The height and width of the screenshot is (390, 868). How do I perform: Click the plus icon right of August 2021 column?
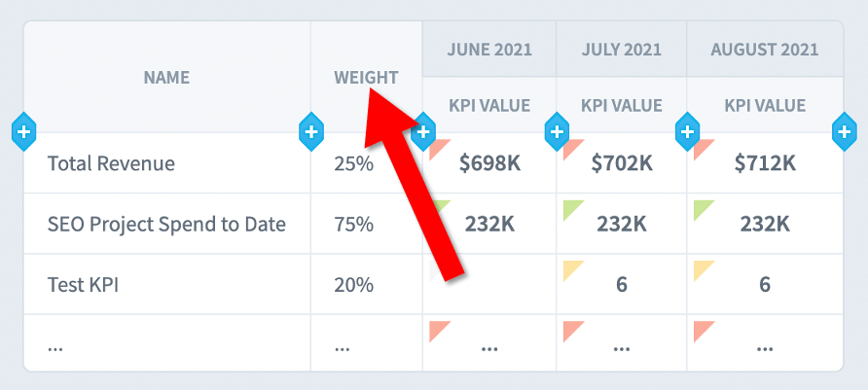point(845,131)
